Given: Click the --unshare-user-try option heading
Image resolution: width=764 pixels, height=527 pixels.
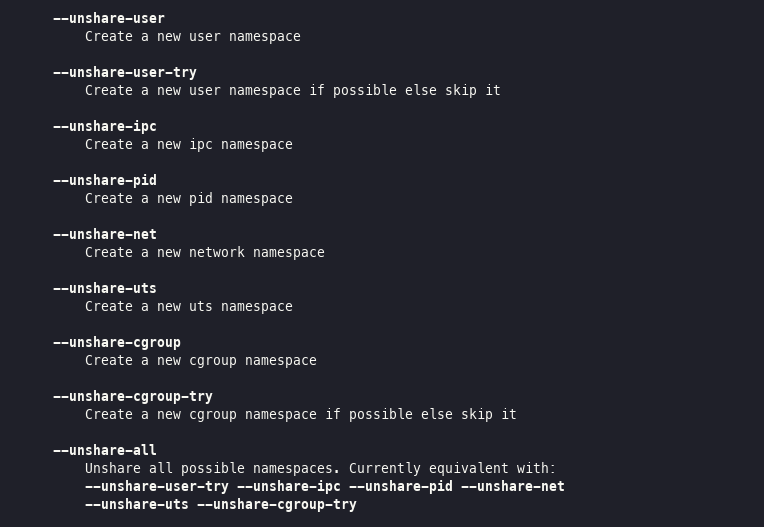Looking at the screenshot, I should point(125,73).
